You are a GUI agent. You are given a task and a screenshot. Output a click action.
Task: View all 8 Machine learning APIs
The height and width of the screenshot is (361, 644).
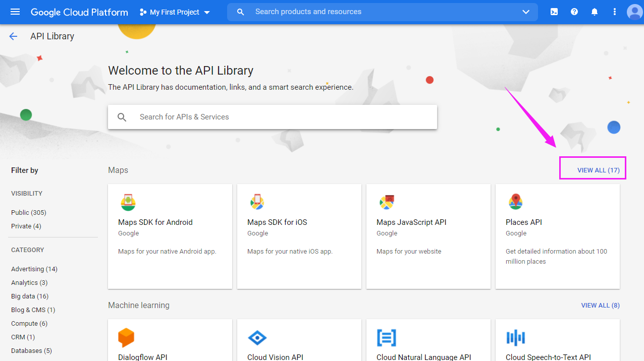601,306
